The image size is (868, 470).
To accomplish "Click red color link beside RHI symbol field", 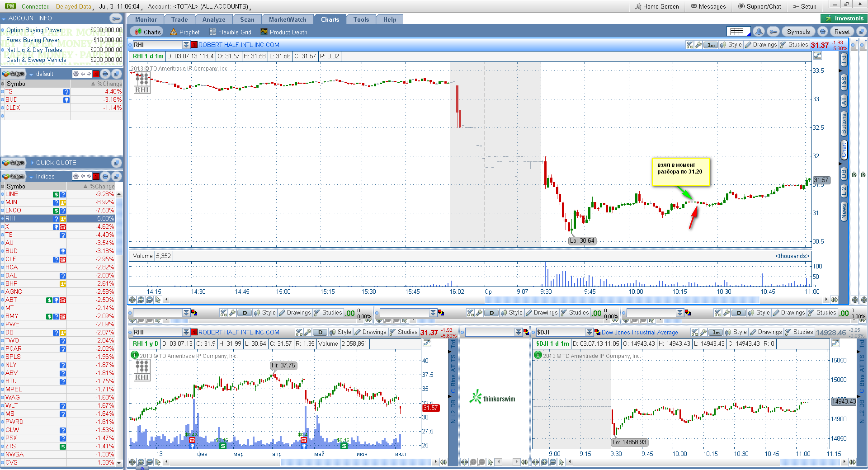I will point(194,45).
